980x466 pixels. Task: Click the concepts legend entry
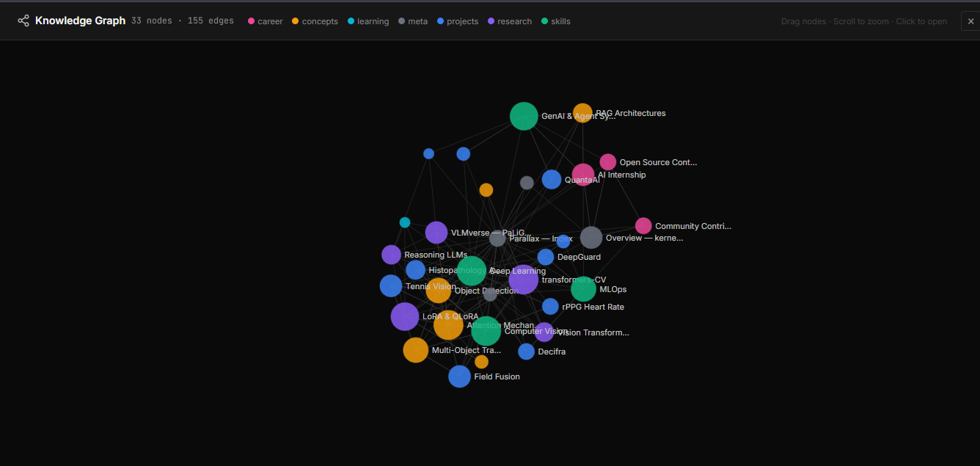click(315, 21)
